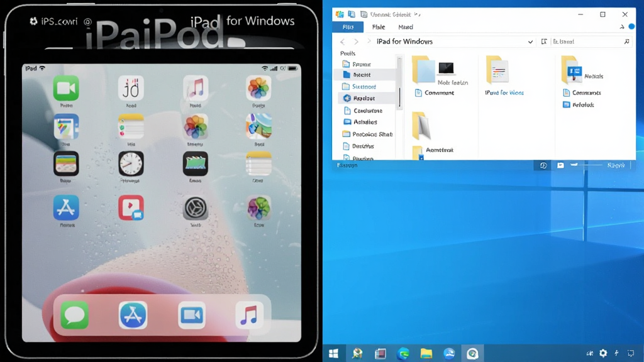Select the "Comnrarsts" file in the right column
This screenshot has height=362, width=644.
582,93
